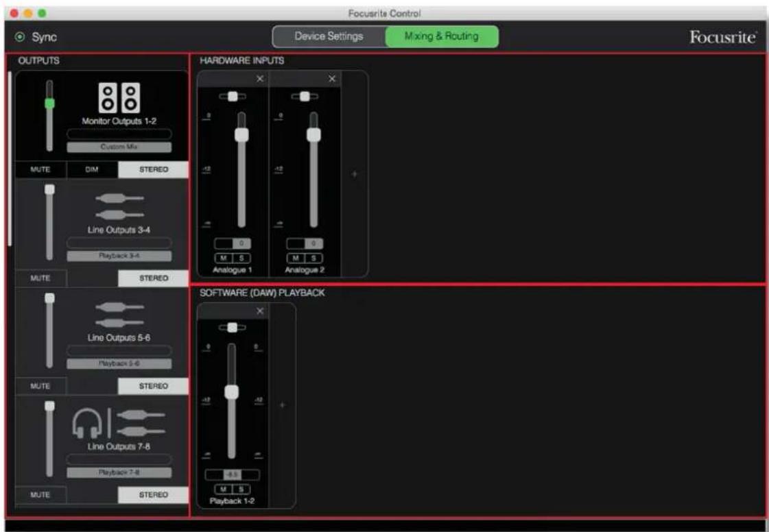This screenshot has height=532, width=769.
Task: Remove the Analogue 1 channel with X
Action: click(x=260, y=78)
